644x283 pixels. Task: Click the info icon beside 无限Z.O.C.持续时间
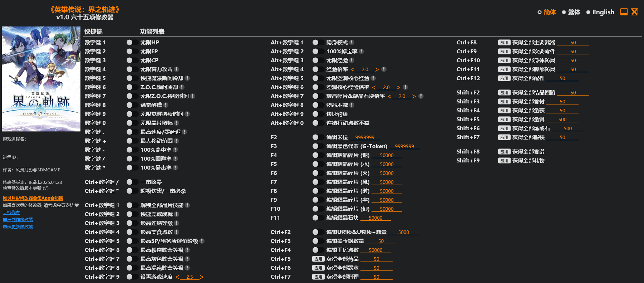pos(193,96)
